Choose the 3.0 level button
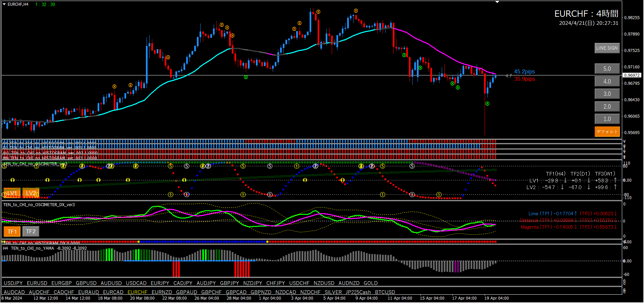Screen dimensions: 644x303 click(607, 94)
